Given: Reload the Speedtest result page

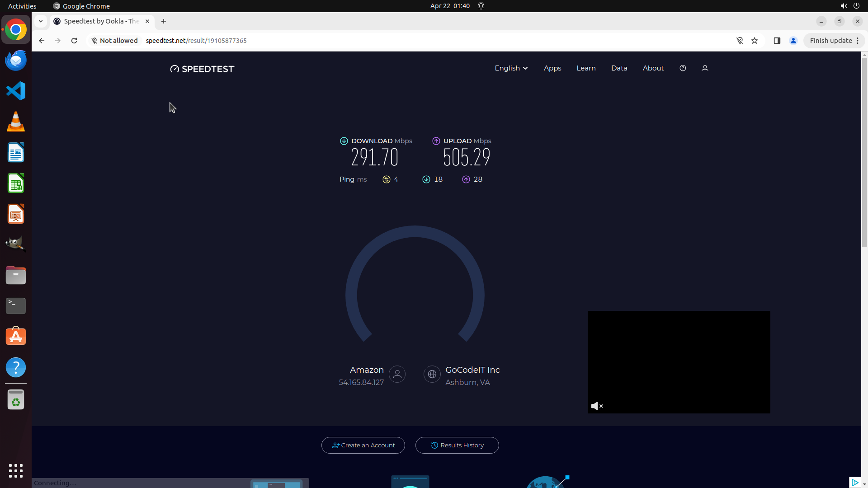Looking at the screenshot, I should (x=74, y=41).
